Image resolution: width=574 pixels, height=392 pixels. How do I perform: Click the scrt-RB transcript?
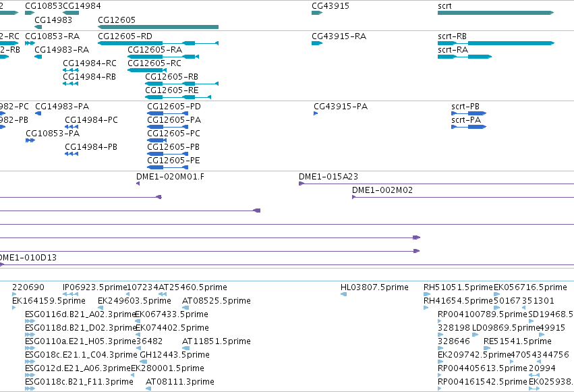click(x=496, y=43)
